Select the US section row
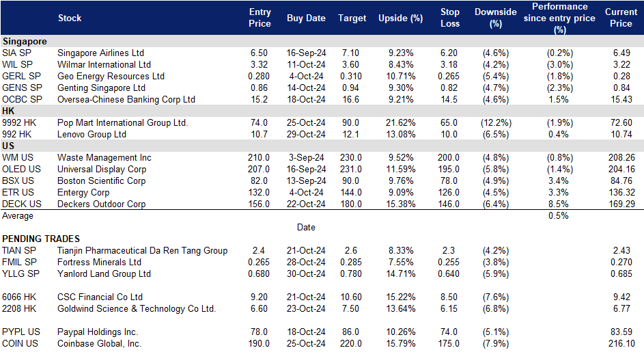The image size is (644, 361). tap(322, 146)
